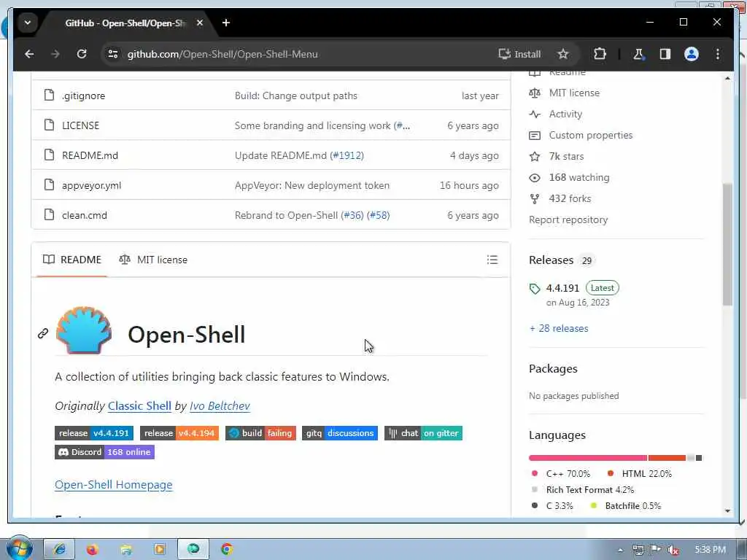Open the README.md file
The image size is (747, 560).
coord(90,155)
